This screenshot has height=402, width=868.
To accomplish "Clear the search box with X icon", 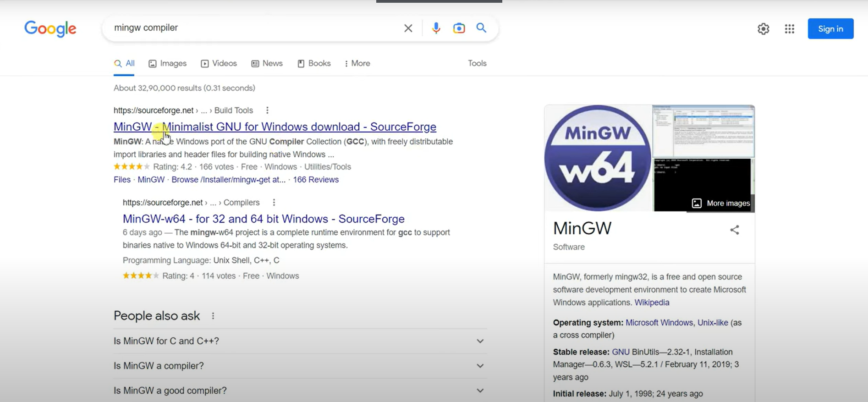I will (408, 28).
